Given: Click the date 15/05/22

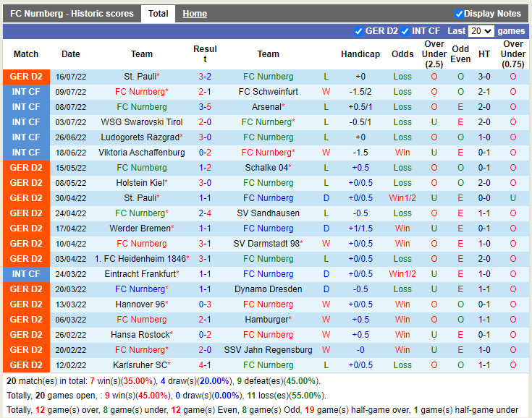Looking at the screenshot, I should click(71, 168).
